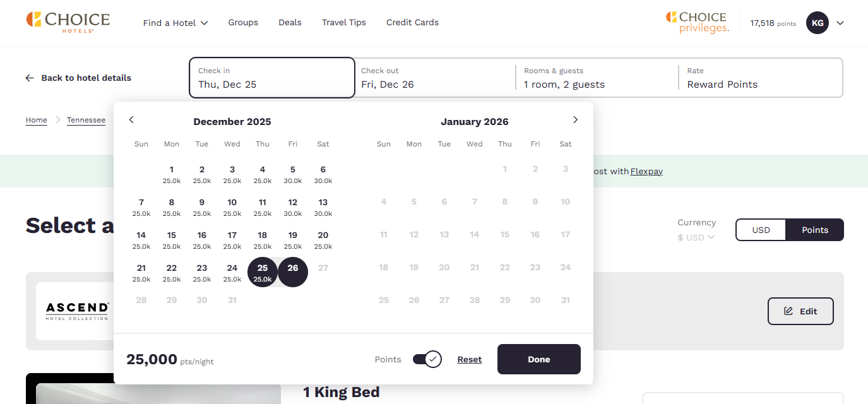Advance to the next month with the right chevron

click(x=575, y=119)
